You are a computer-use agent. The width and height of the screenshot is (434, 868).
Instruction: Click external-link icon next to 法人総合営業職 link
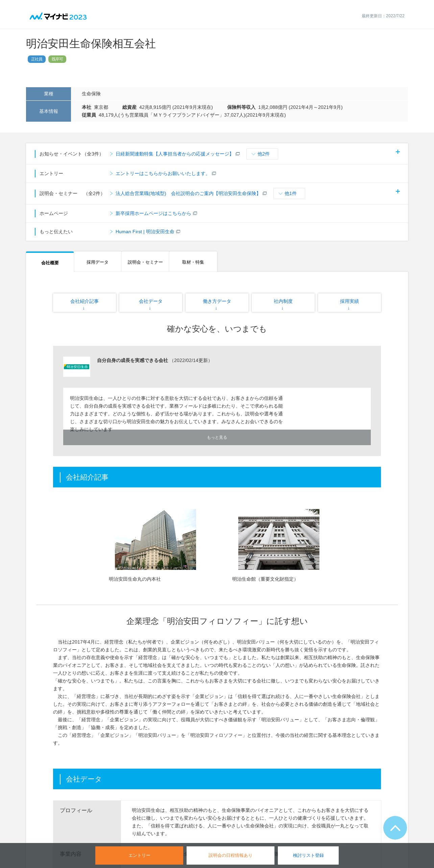(x=265, y=194)
